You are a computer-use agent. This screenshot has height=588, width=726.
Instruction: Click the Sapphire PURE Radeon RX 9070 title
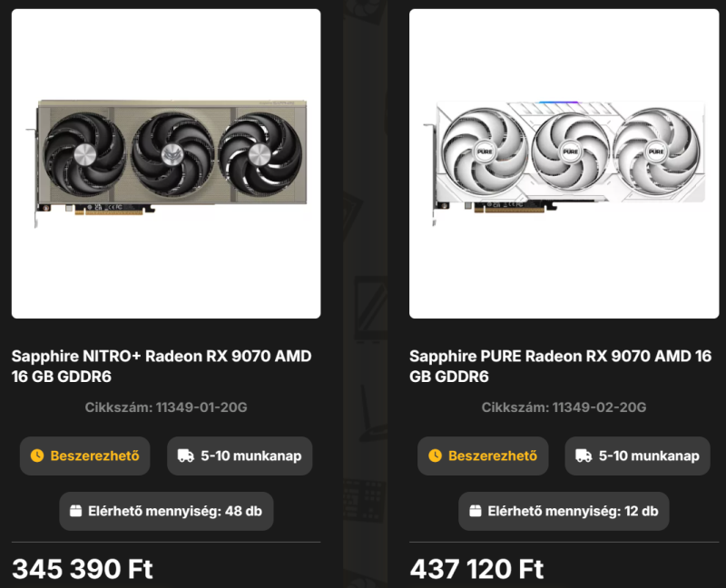[x=560, y=367]
